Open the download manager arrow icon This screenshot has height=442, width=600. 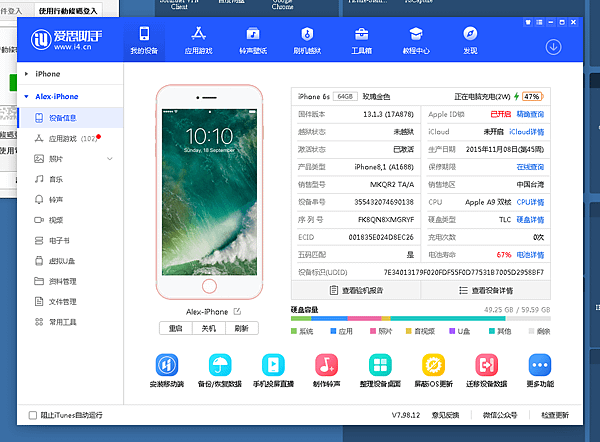(x=553, y=47)
